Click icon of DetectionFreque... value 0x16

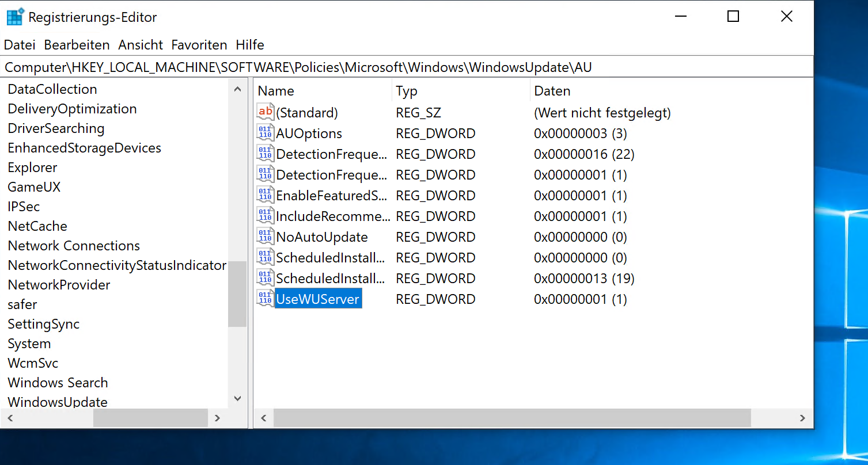[265, 154]
